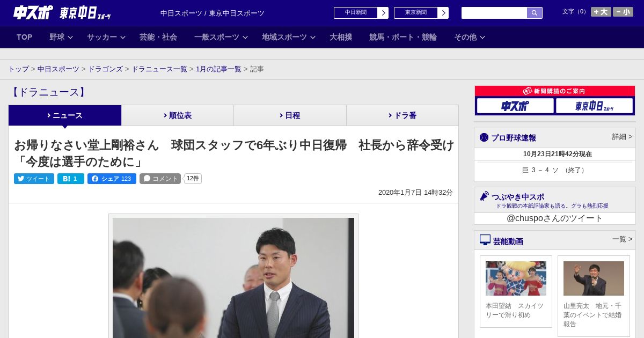The width and height of the screenshot is (644, 338).
Task: Decrease text size with 小 button
Action: click(x=623, y=12)
